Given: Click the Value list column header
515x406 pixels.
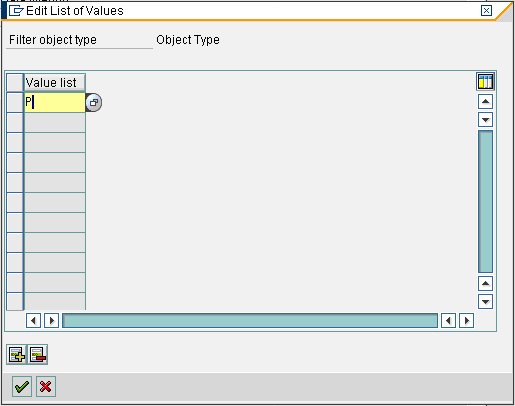Looking at the screenshot, I should coord(55,82).
